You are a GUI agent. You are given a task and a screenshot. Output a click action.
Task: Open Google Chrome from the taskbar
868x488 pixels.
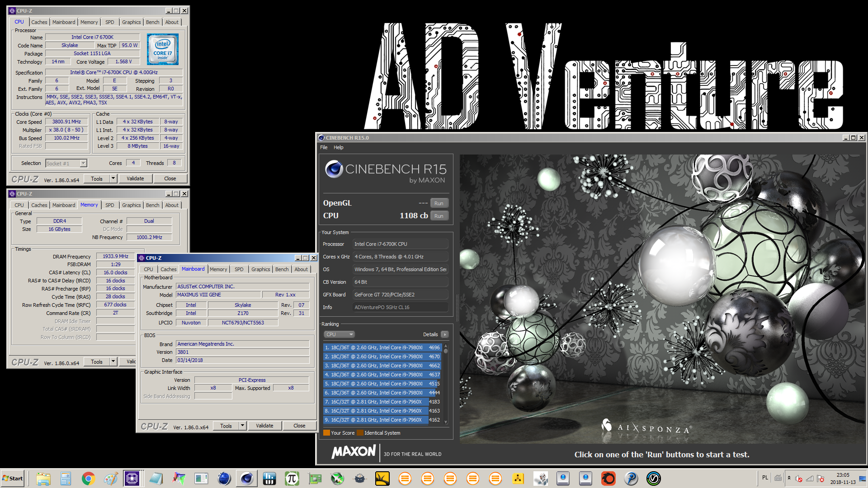point(89,479)
